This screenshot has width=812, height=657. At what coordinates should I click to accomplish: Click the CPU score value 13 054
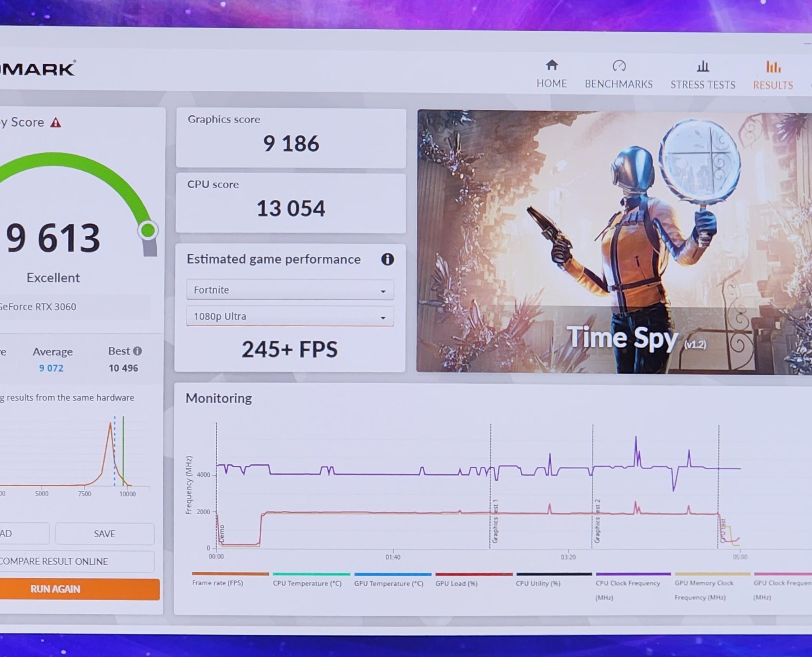coord(291,208)
